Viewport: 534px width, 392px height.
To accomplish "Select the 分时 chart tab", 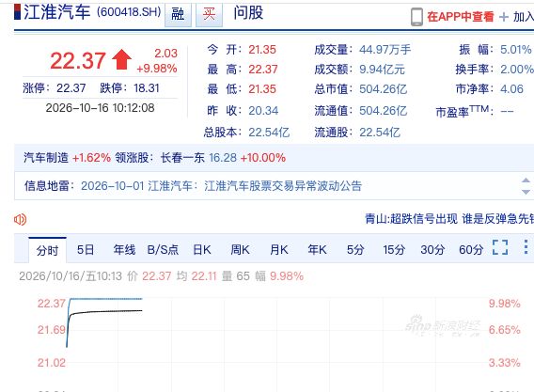I will click(47, 250).
